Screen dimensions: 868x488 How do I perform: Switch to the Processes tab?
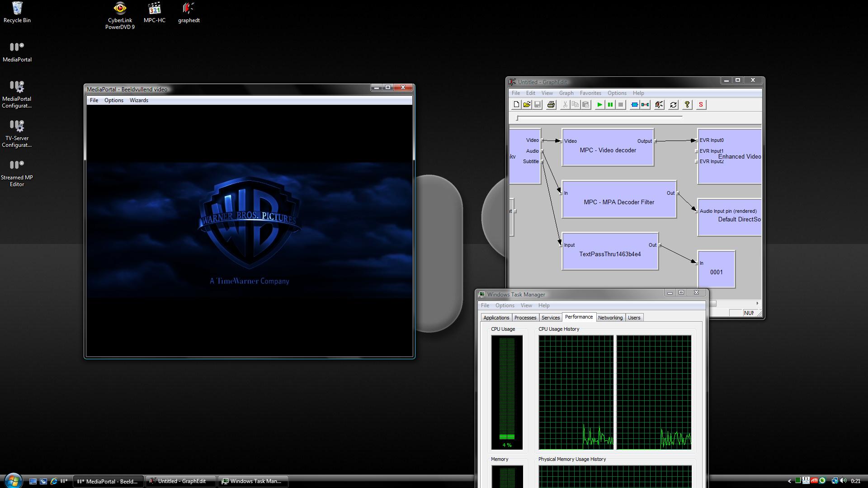(525, 318)
